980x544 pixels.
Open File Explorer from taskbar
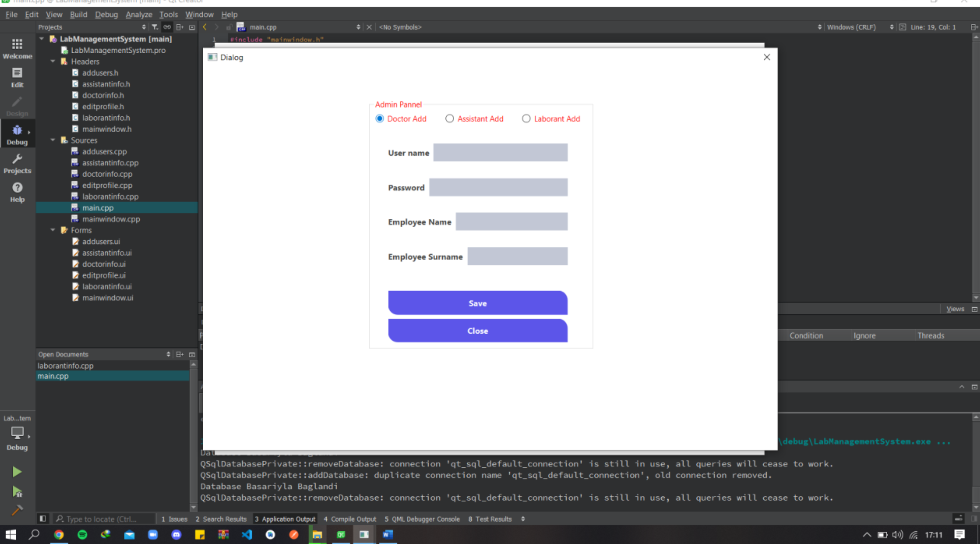coord(317,534)
